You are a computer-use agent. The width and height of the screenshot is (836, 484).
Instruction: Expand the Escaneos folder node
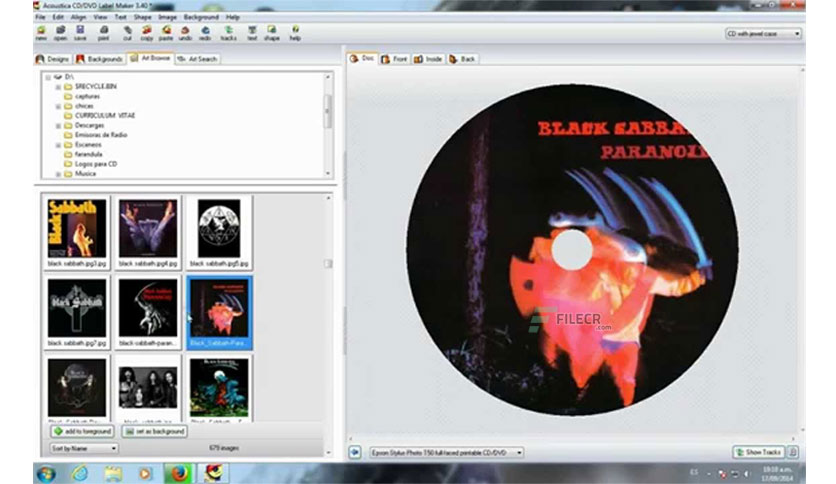coord(58,145)
